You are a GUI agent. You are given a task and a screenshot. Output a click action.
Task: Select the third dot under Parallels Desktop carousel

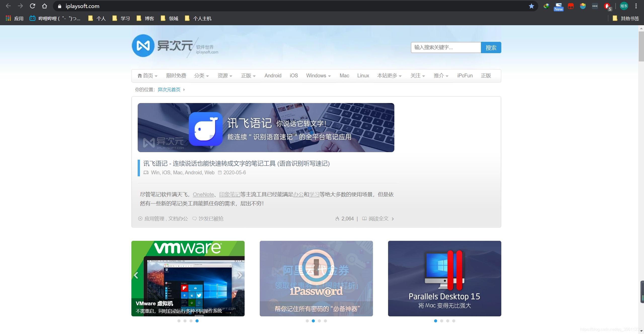click(447, 321)
